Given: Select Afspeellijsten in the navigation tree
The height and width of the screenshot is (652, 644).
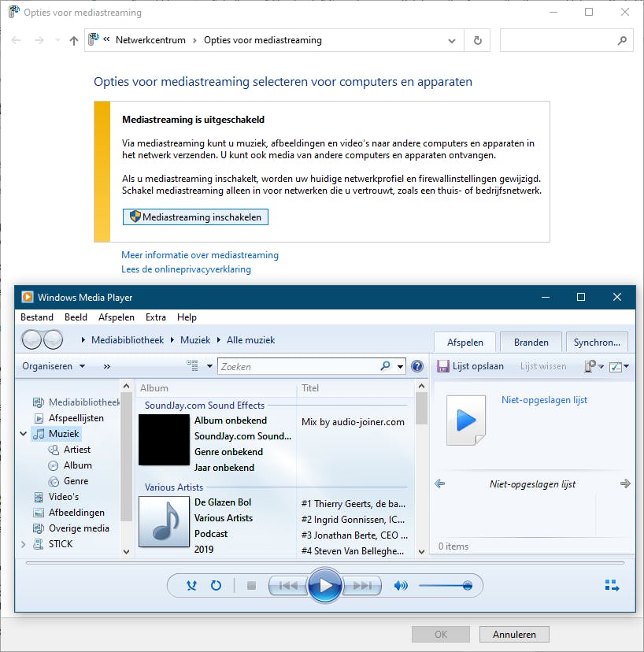Looking at the screenshot, I should [69, 418].
